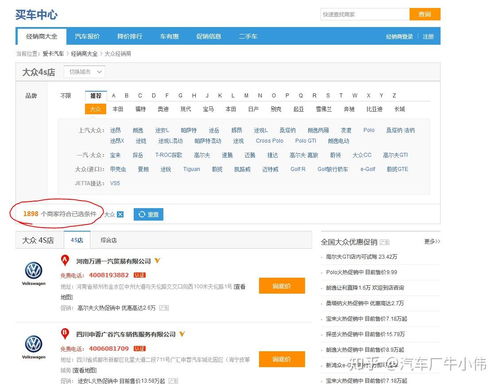
Task: Choose the Polo GTI model link
Action: click(305, 141)
